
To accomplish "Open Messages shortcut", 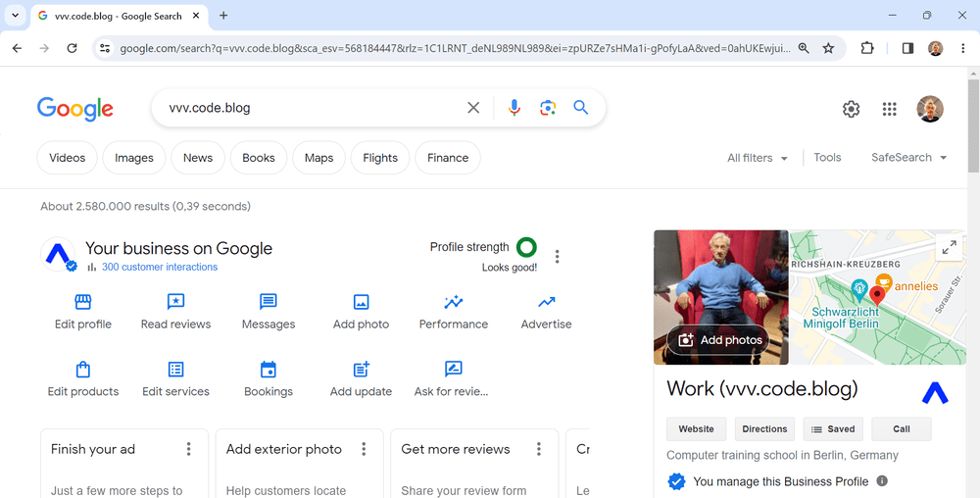I will 269,312.
